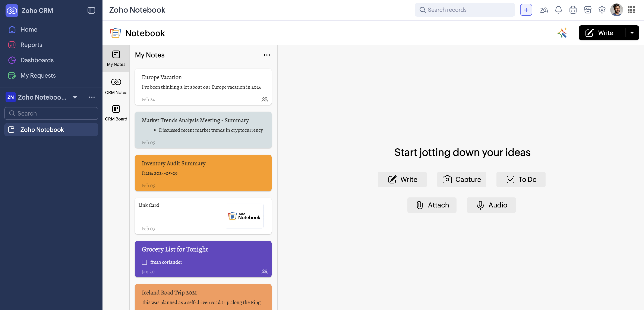Switch to the CRM Notes tab

pos(116,86)
